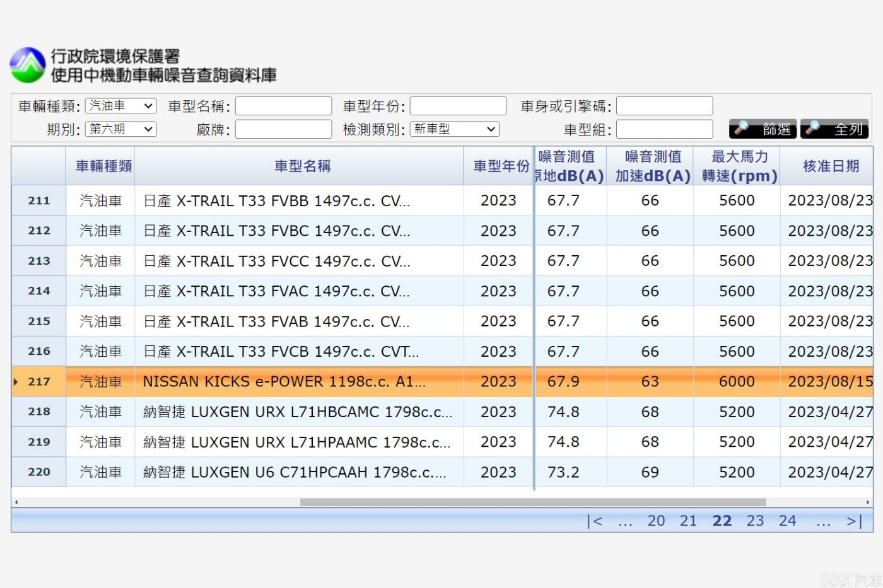Click the 全列 show all button
This screenshot has width=883, height=588.
coord(834,129)
